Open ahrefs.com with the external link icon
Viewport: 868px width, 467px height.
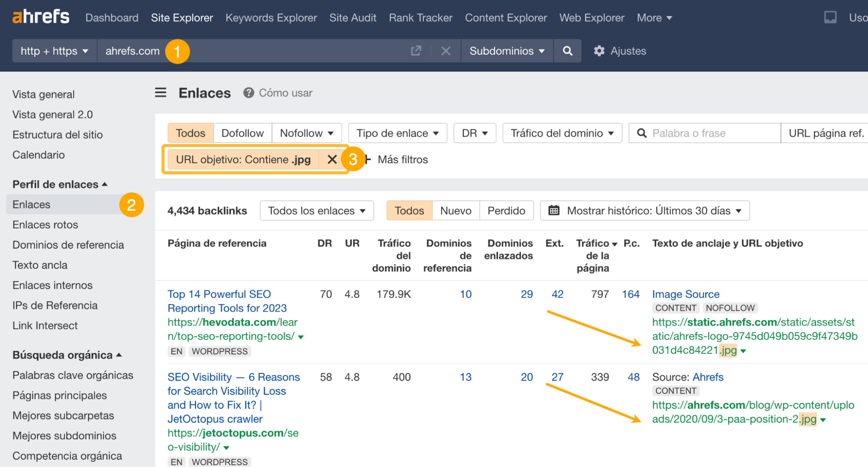click(x=416, y=51)
